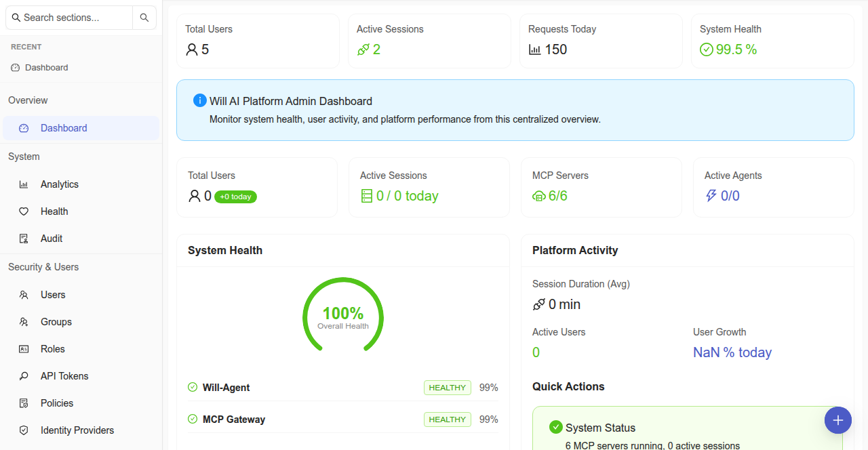Click the Will AI Platform Admin Dashboard heading
The width and height of the screenshot is (868, 450).
291,101
